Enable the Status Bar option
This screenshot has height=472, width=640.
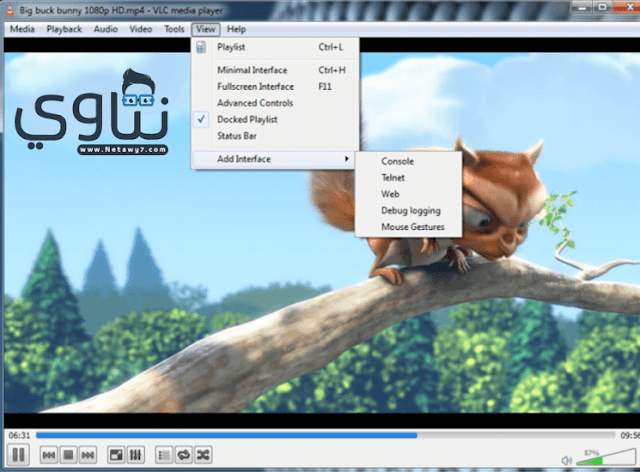pos(276,136)
